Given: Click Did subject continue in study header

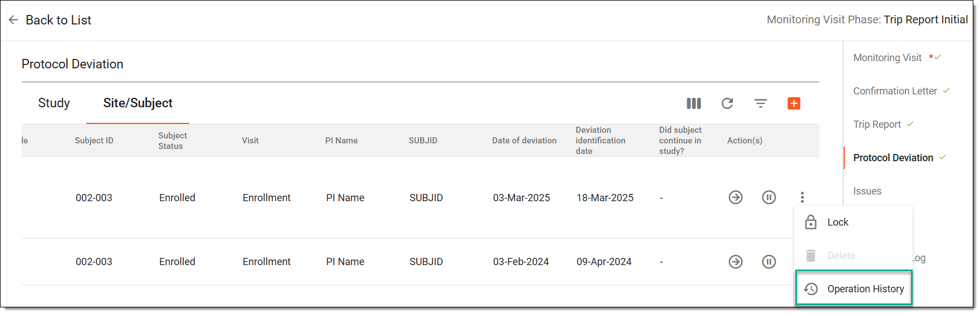Looking at the screenshot, I should pyautogui.click(x=680, y=141).
